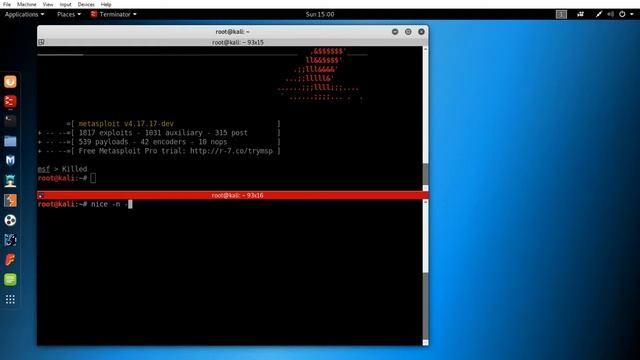Expand the system menu arrow in top panel
640x360 pixels.
(x=632, y=14)
